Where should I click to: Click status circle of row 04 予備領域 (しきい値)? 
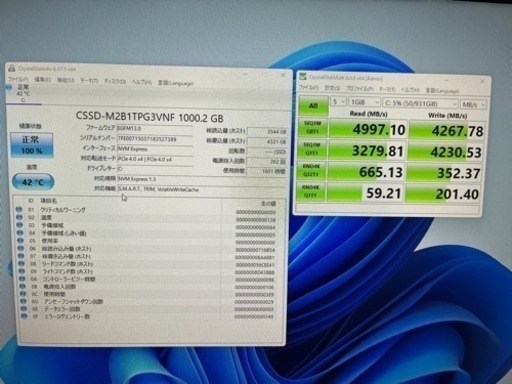point(20,233)
